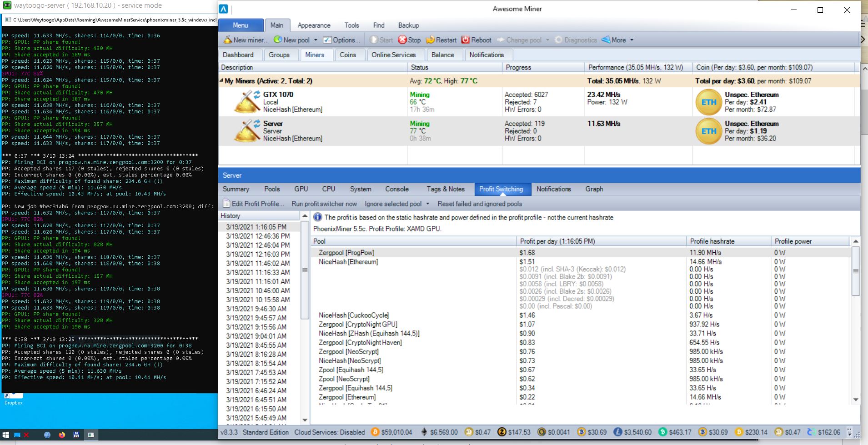Click the Windows Start button
Viewport: 868px width, 445px height.
tap(5, 435)
